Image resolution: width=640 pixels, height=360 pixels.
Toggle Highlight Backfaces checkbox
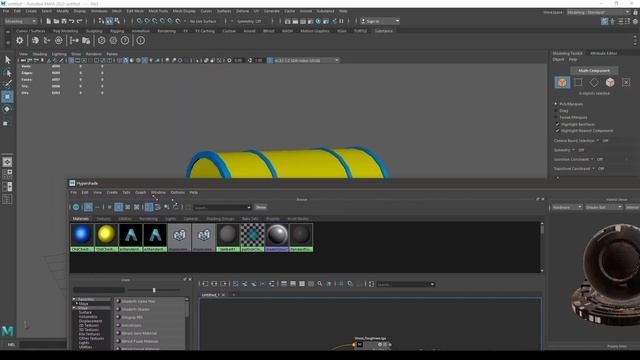point(558,124)
